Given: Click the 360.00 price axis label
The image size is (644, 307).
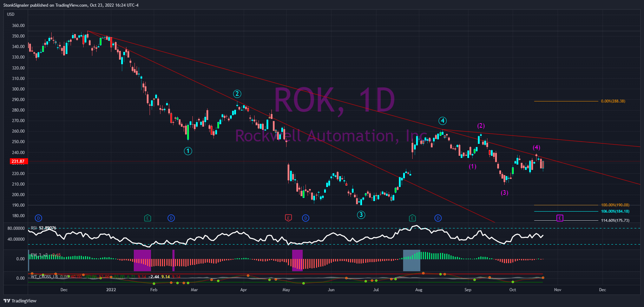Looking at the screenshot, I should point(18,26).
